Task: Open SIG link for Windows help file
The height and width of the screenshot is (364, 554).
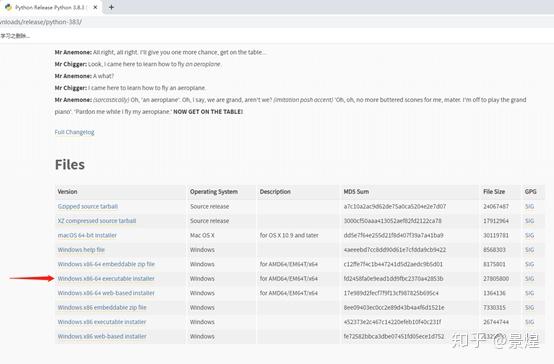Action: (x=529, y=250)
